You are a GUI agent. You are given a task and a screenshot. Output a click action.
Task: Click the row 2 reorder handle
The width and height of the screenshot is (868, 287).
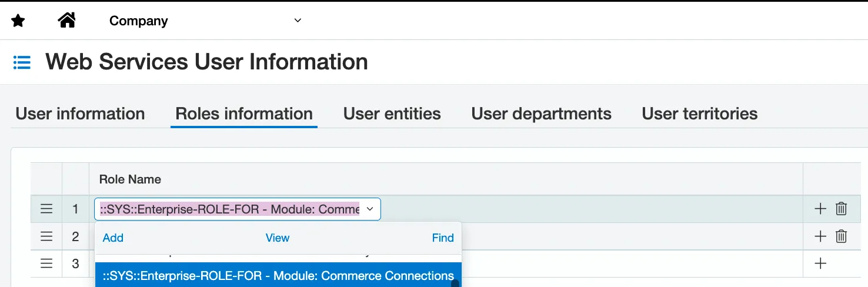[x=46, y=236]
